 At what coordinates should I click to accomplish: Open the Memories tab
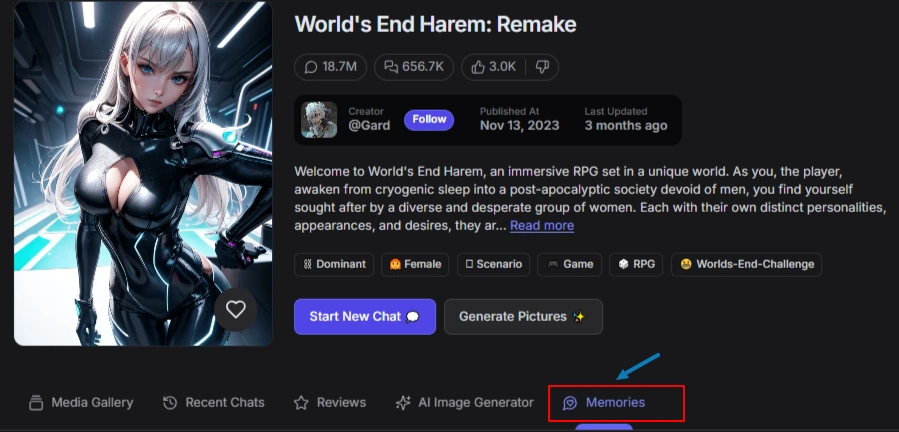pyautogui.click(x=604, y=402)
